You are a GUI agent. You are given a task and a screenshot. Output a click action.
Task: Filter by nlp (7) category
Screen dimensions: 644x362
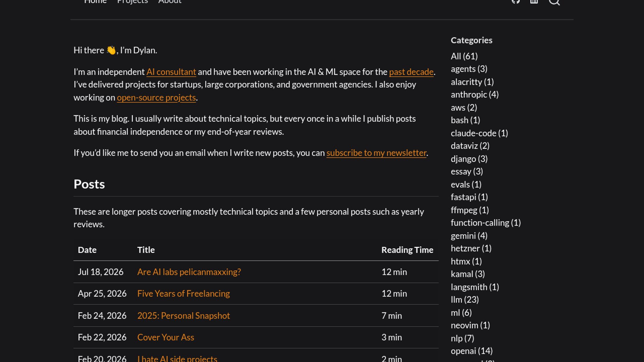tap(463, 338)
